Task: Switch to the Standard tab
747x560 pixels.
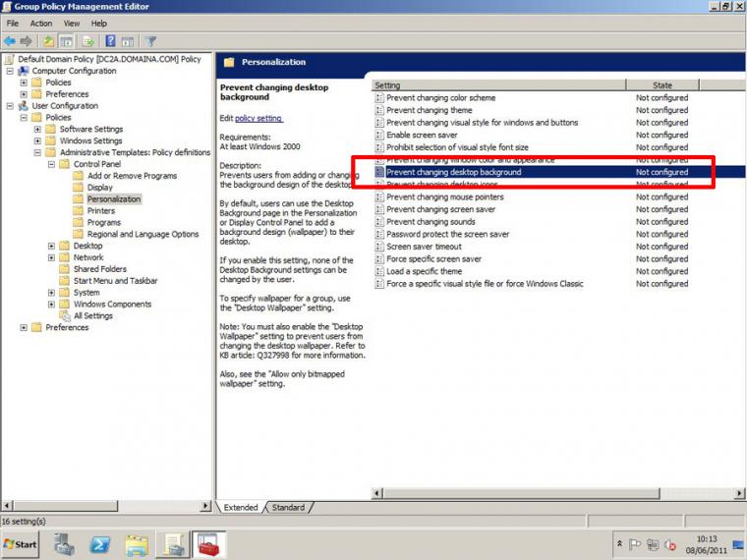Action: tap(288, 508)
